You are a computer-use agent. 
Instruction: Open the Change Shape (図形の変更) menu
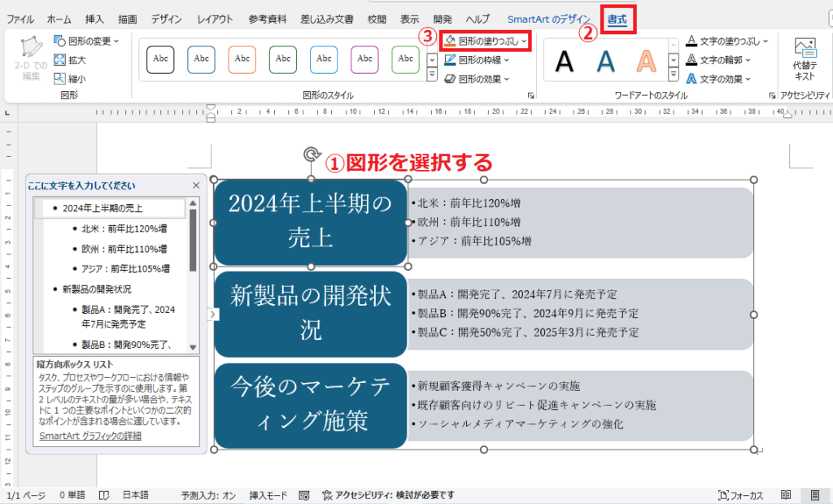pos(86,41)
